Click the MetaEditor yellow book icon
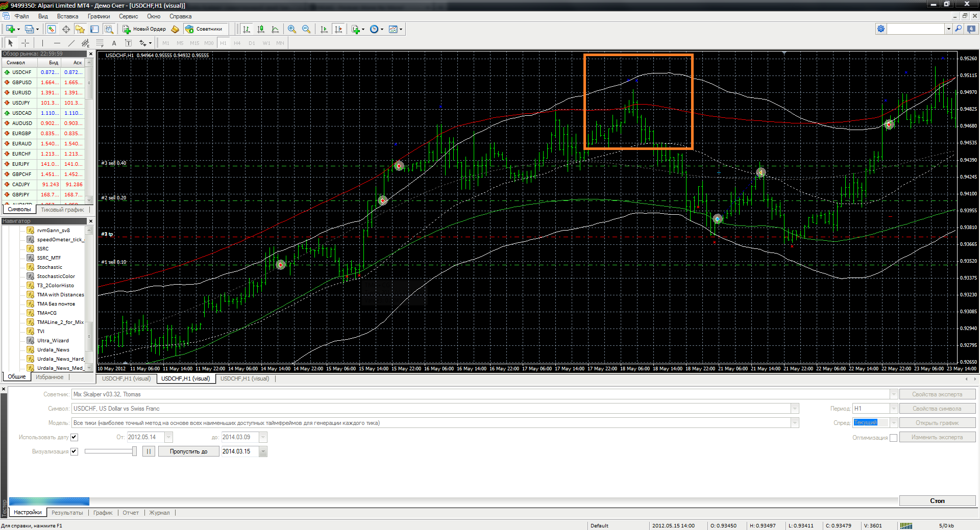 175,29
